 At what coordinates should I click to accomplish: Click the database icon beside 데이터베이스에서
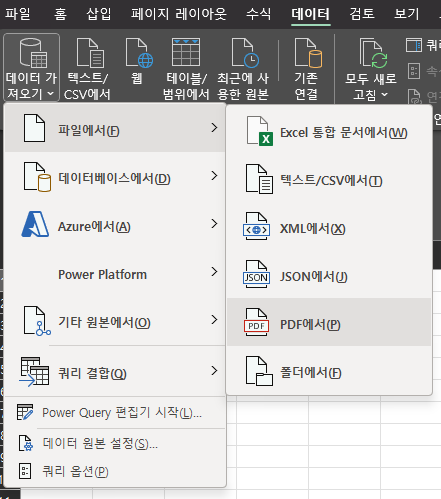tap(37, 177)
